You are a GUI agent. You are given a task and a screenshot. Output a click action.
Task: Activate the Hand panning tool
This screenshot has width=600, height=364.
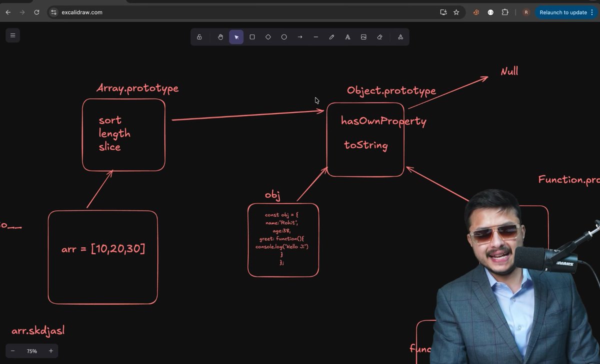(220, 36)
